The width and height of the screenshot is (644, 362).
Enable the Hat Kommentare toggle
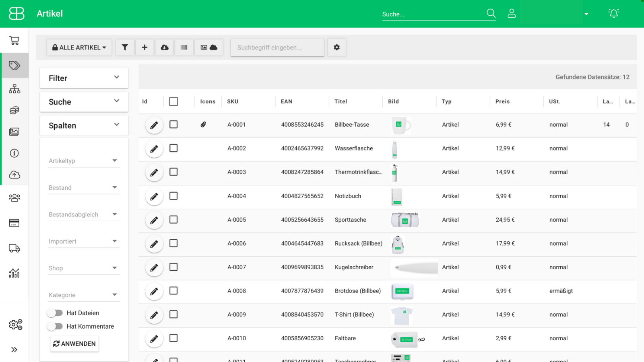pyautogui.click(x=55, y=326)
